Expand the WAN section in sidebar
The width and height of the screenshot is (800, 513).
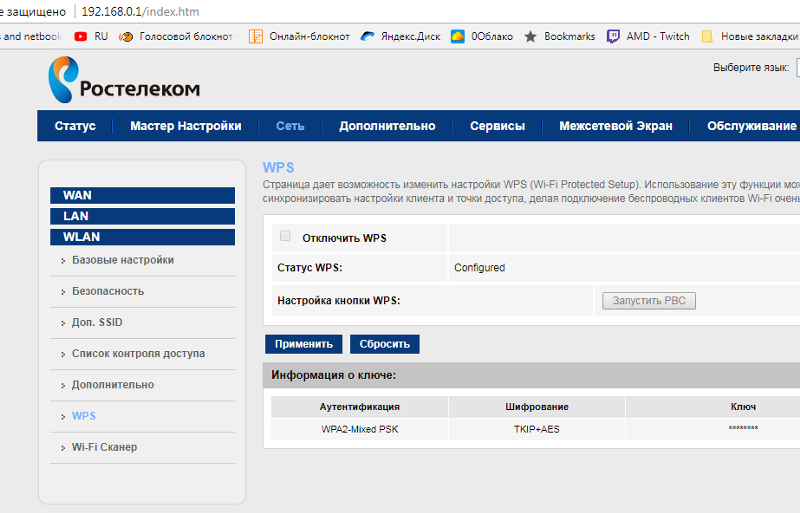tap(142, 196)
